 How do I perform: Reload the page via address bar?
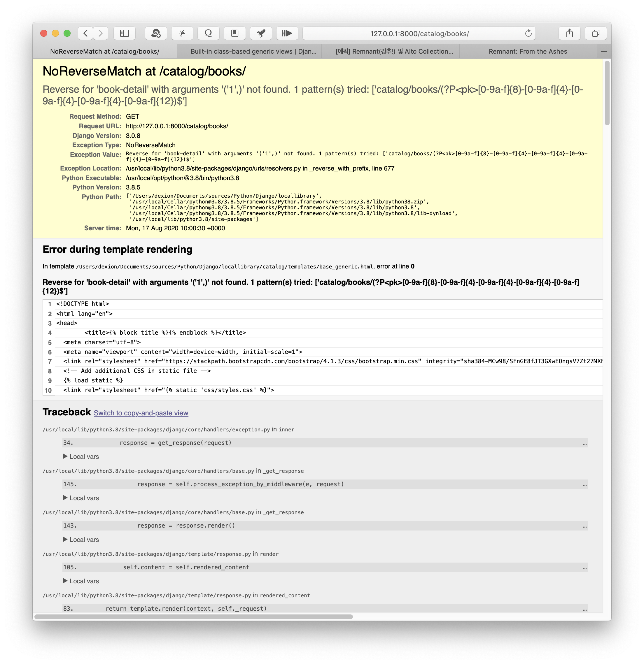coord(528,33)
